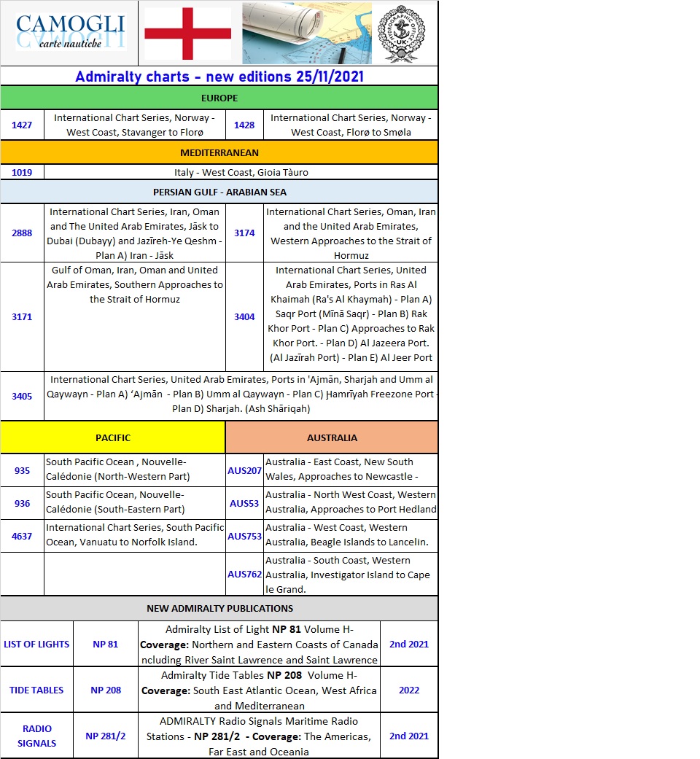This screenshot has width=700, height=759.
Task: Open chart number 3404
Action: tap(244, 316)
